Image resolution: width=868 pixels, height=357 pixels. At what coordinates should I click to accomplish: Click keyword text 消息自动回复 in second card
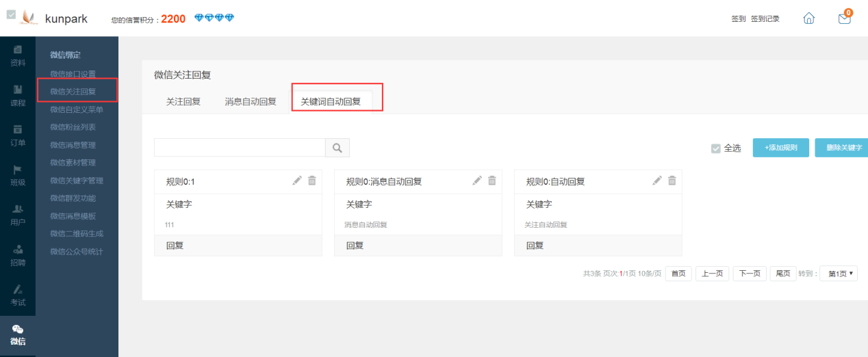366,224
